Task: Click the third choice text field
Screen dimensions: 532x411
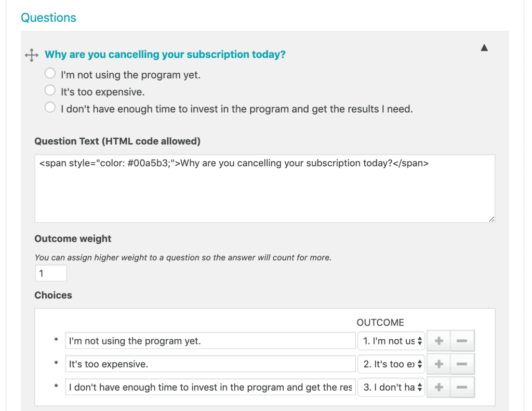Action: coord(208,387)
